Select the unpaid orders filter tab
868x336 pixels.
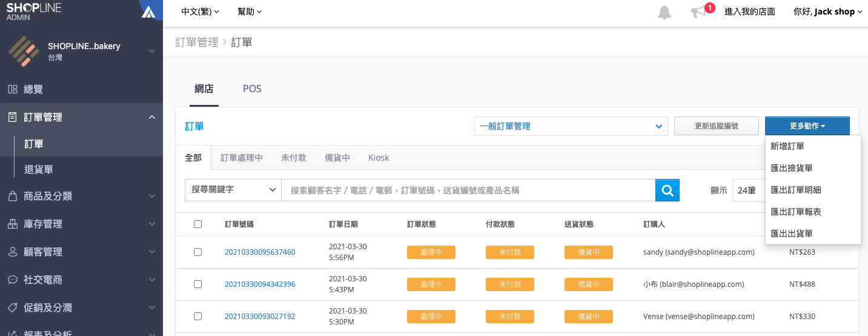coord(293,158)
